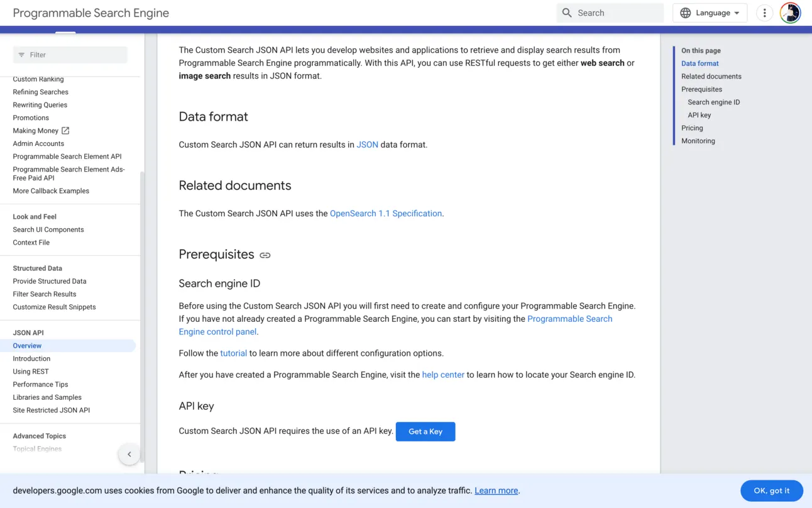This screenshot has width=812, height=508.
Task: Visit the help center link
Action: click(x=443, y=375)
